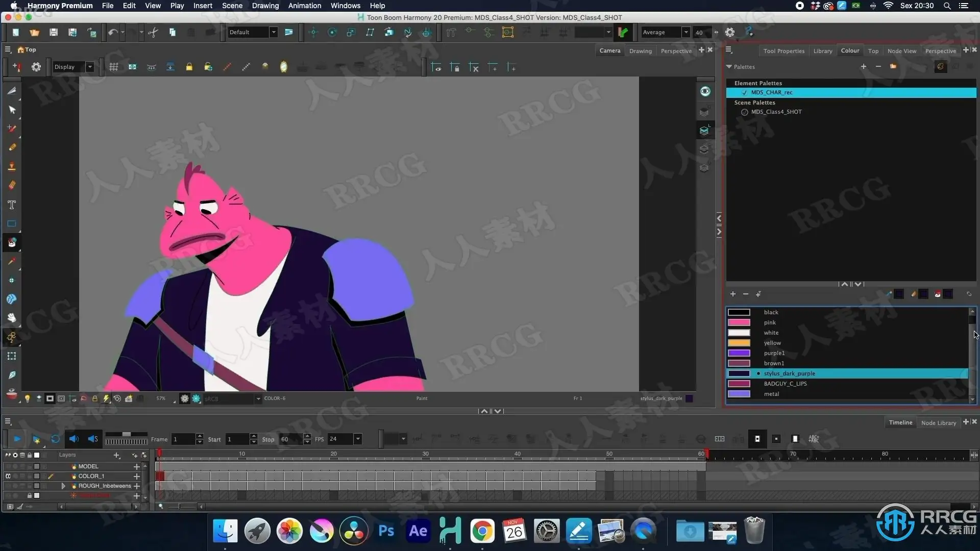Launch Photoshop from the Dock
Screen dimensions: 980x551
click(x=386, y=531)
